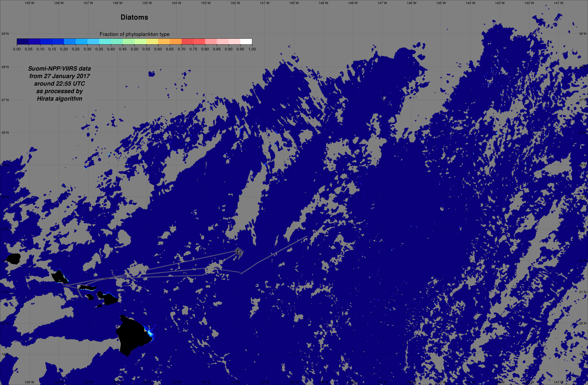Click the 21°N label on the right axis
This screenshot has height=385, width=588.
tap(583, 292)
